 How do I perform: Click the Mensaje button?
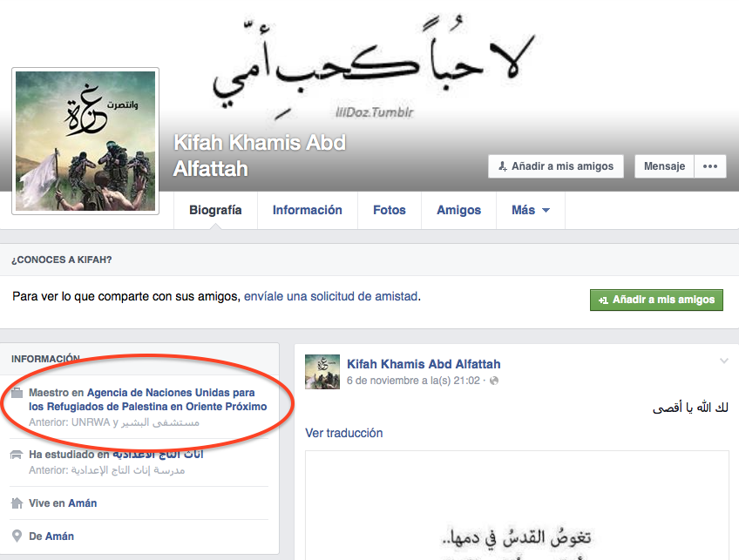click(x=664, y=166)
